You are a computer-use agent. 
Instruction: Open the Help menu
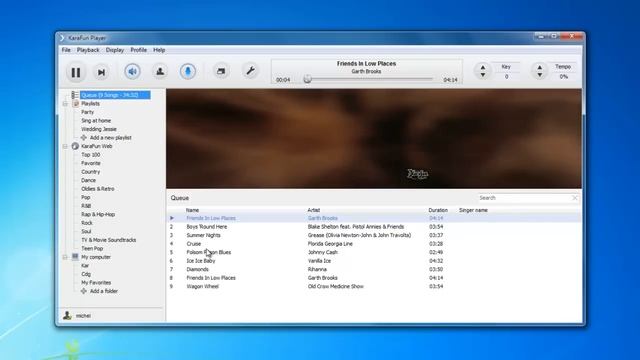tap(159, 50)
